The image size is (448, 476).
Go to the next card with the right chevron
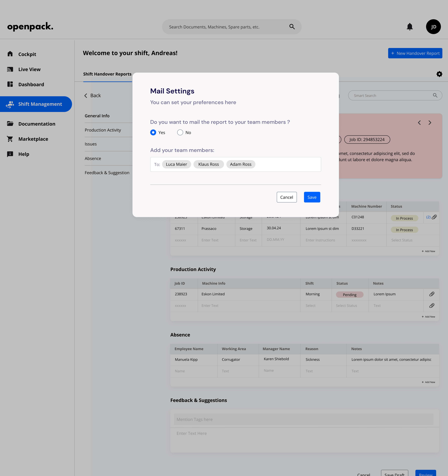(x=430, y=123)
